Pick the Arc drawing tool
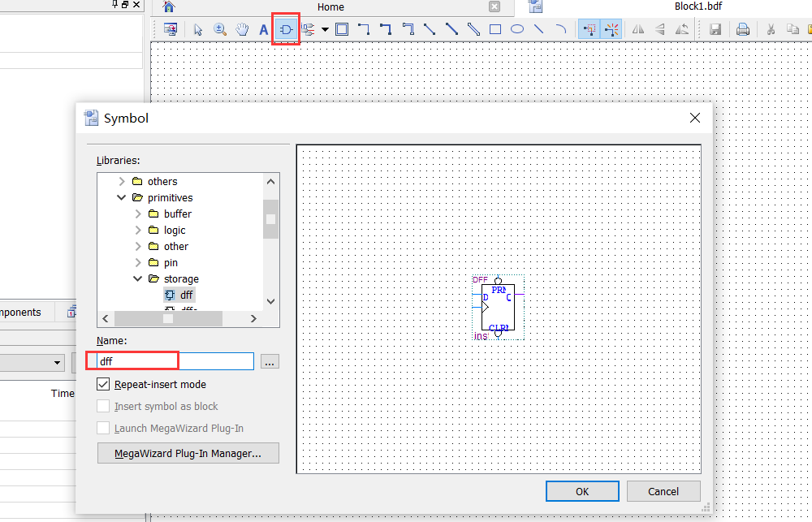Screen dimensions: 812x522 (561, 29)
